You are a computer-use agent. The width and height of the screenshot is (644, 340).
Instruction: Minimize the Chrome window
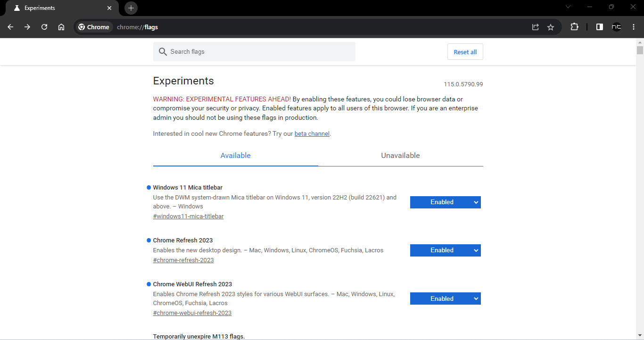(x=590, y=7)
